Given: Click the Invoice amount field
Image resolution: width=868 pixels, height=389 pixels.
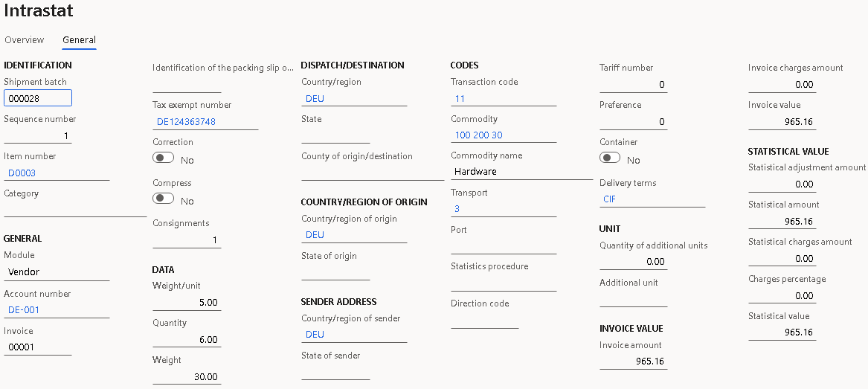Looking at the screenshot, I should (x=633, y=362).
